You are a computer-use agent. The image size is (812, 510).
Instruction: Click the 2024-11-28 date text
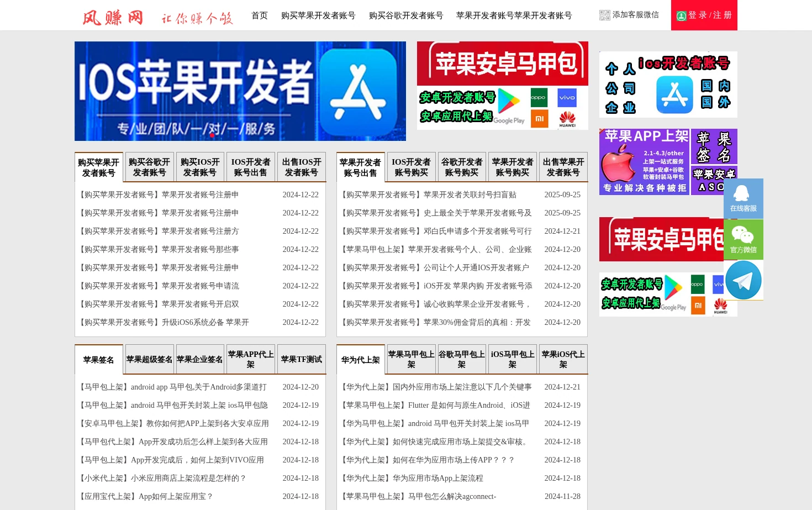[x=562, y=496]
